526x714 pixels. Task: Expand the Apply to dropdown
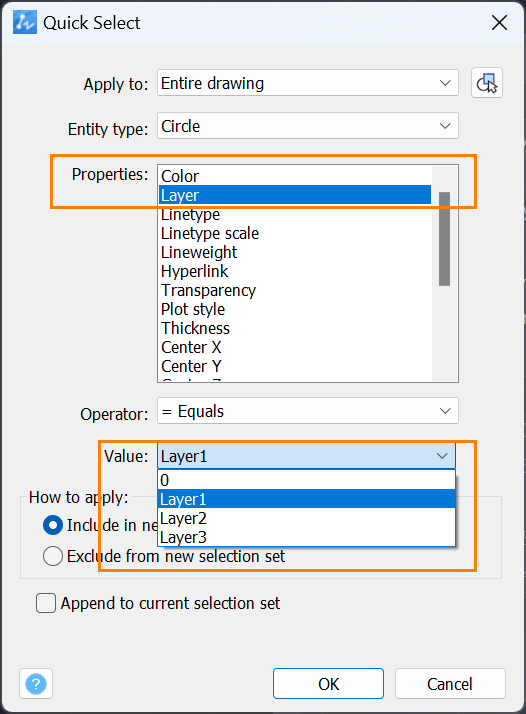tap(308, 83)
